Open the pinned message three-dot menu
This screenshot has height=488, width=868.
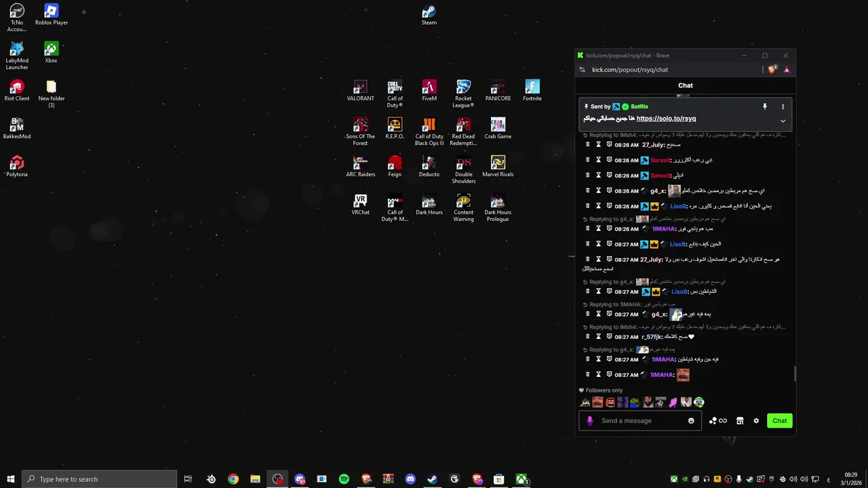(783, 106)
